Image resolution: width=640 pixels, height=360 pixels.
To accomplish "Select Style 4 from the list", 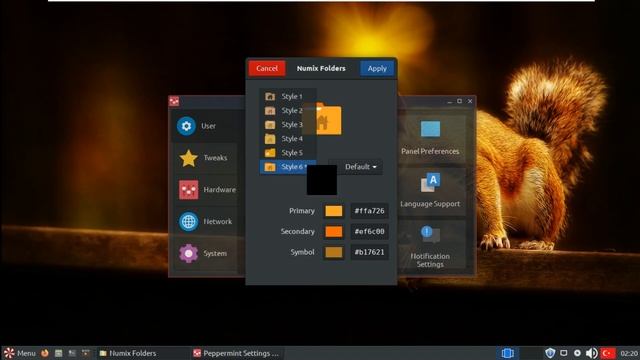I will click(288, 139).
